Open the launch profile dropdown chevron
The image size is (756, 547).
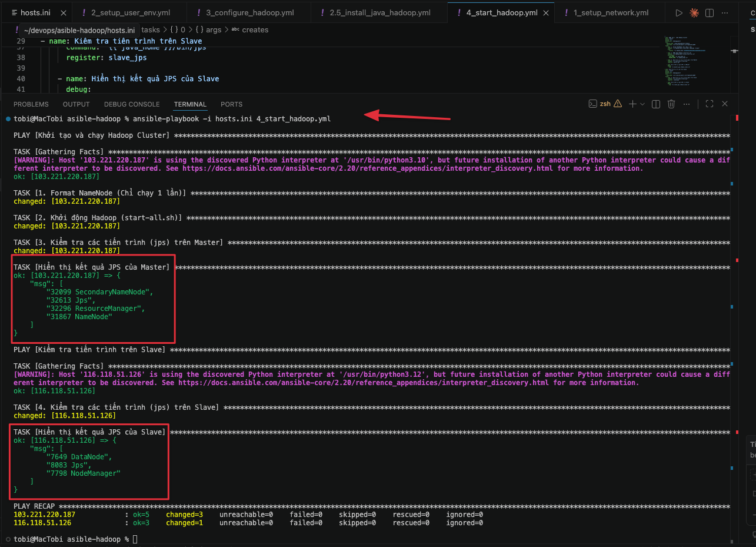(642, 104)
